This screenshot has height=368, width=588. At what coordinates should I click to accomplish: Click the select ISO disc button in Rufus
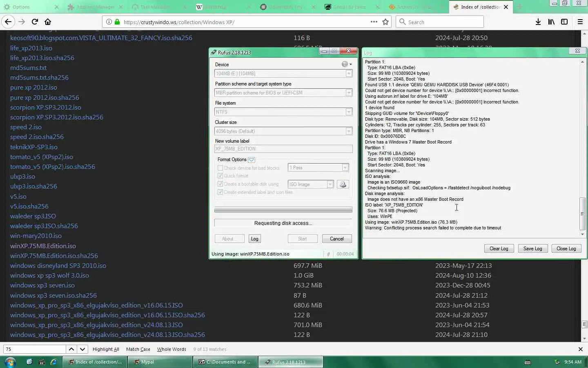click(x=343, y=184)
